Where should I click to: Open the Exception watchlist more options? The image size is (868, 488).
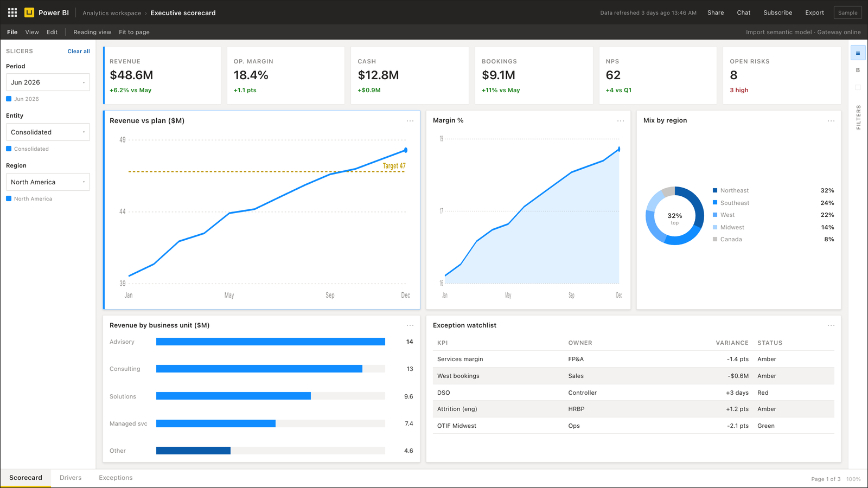click(x=831, y=325)
